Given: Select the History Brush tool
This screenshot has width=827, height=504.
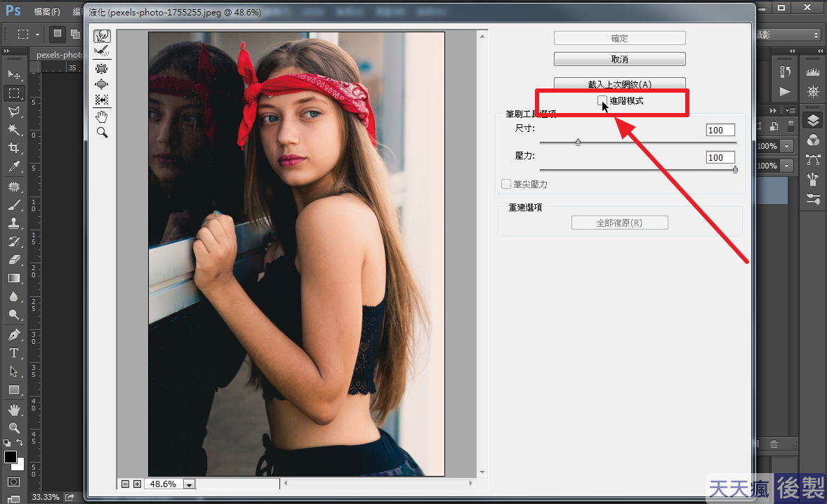Looking at the screenshot, I should point(14,241).
